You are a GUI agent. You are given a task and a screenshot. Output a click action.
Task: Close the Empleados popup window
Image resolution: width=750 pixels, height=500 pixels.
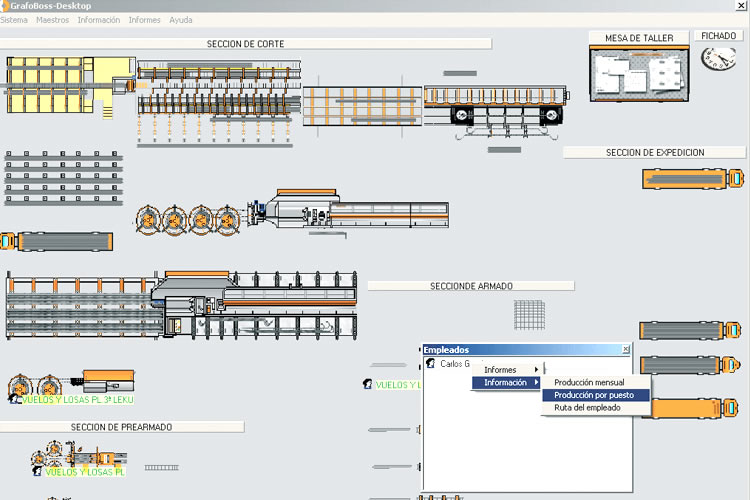pyautogui.click(x=626, y=349)
